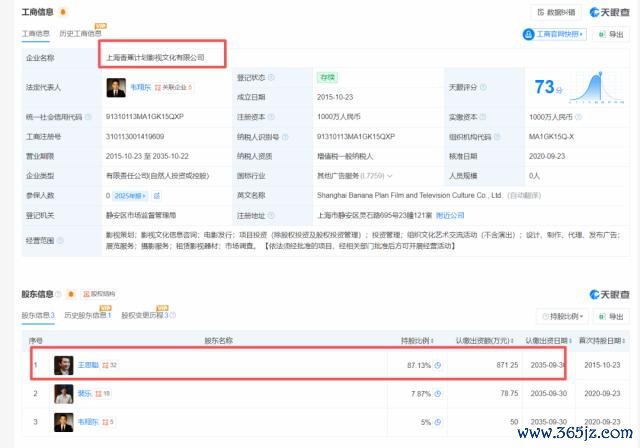Image resolution: width=640 pixels, height=448 pixels.
Task: Click the history icon next to 87.13%
Action: click(x=438, y=365)
